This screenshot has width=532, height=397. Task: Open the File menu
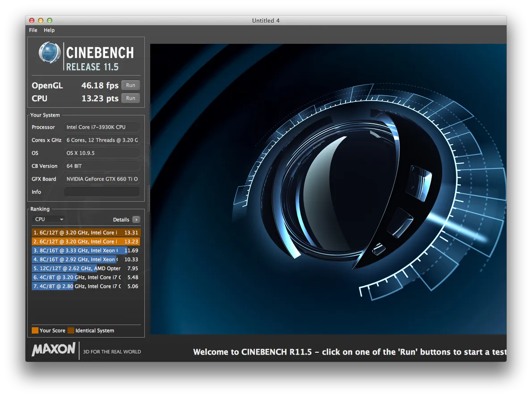(33, 30)
